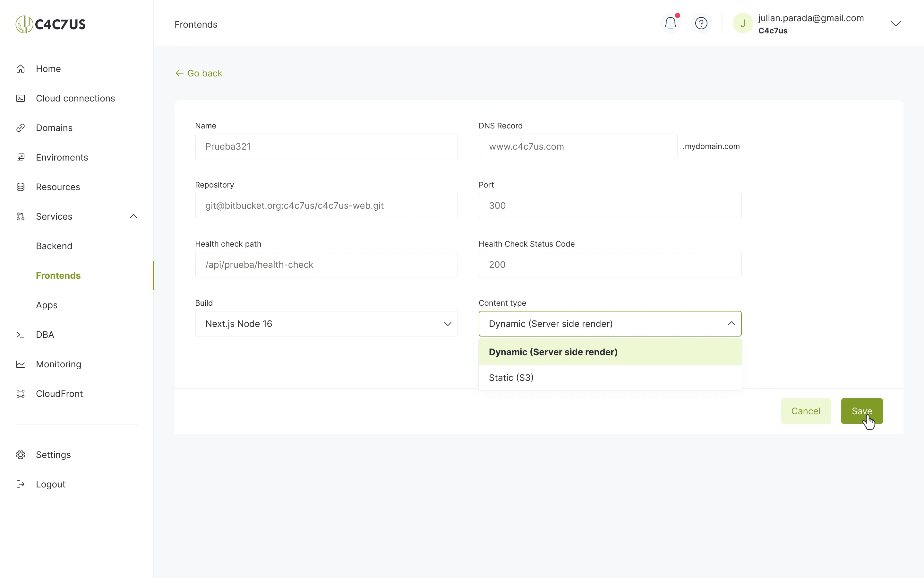Viewport: 924px width, 578px height.
Task: Open CloudFront section
Action: [59, 394]
